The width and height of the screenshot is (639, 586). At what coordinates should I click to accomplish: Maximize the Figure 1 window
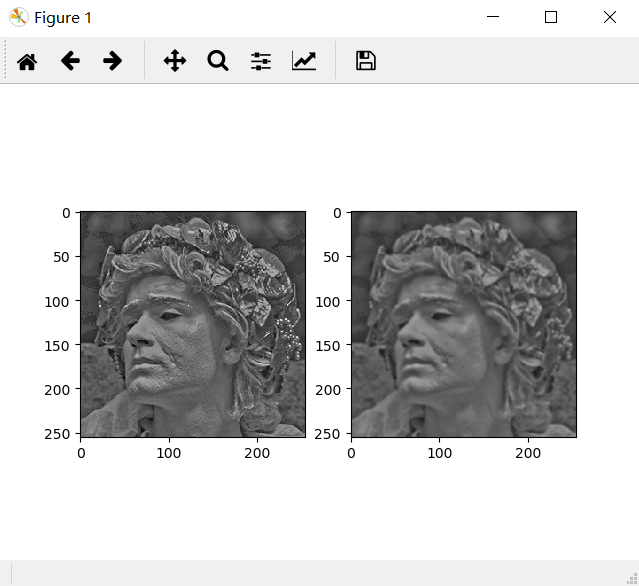pos(551,17)
